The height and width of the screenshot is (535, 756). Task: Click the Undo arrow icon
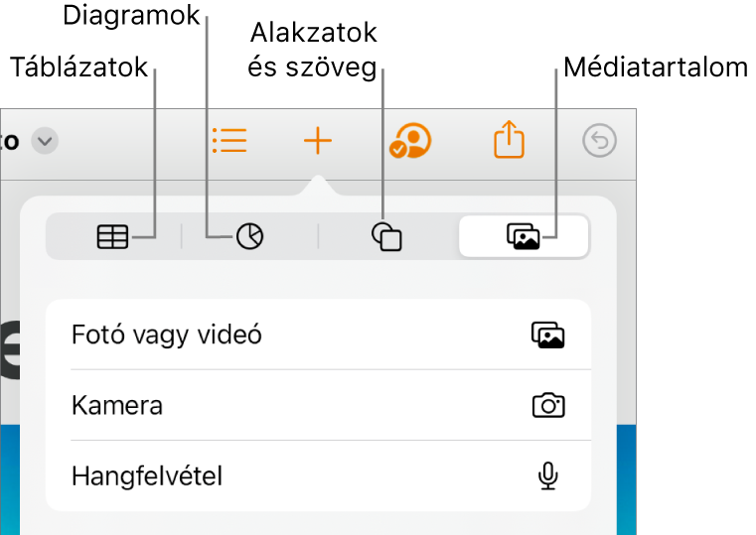click(x=599, y=141)
